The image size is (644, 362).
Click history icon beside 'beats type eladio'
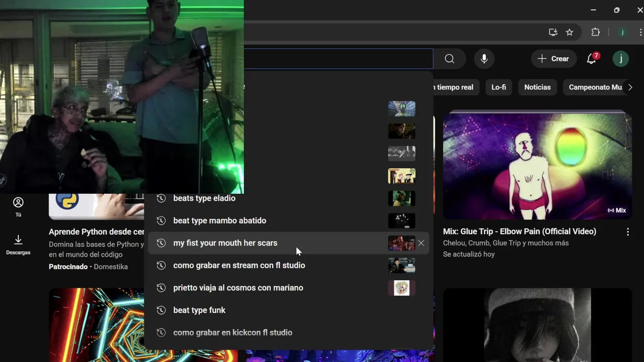[161, 198]
